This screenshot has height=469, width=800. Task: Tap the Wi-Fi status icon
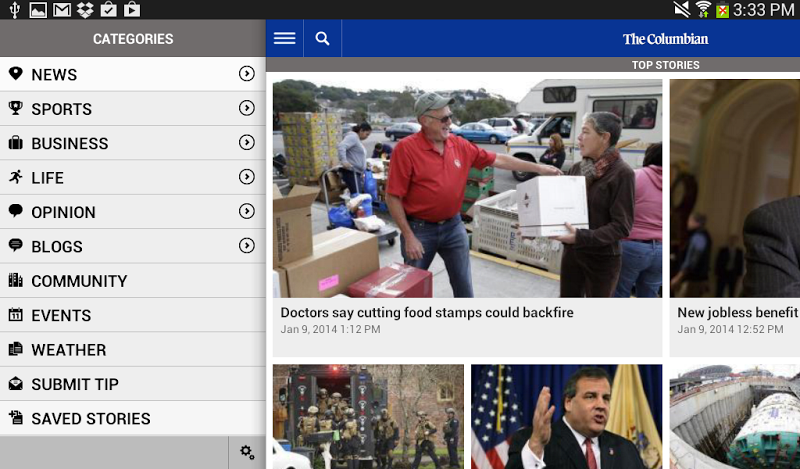point(703,10)
